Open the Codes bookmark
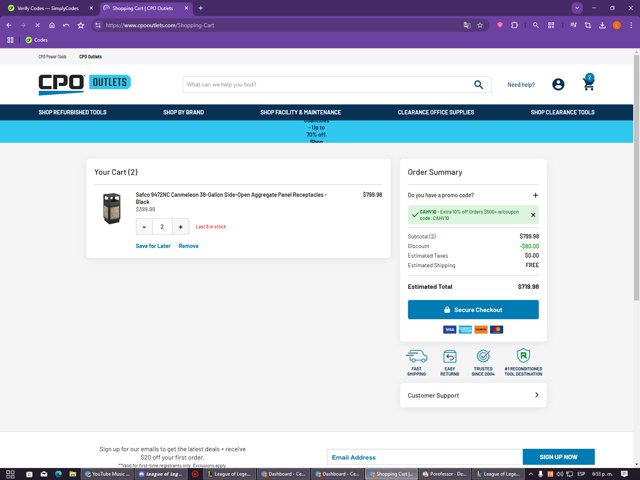 pyautogui.click(x=36, y=40)
